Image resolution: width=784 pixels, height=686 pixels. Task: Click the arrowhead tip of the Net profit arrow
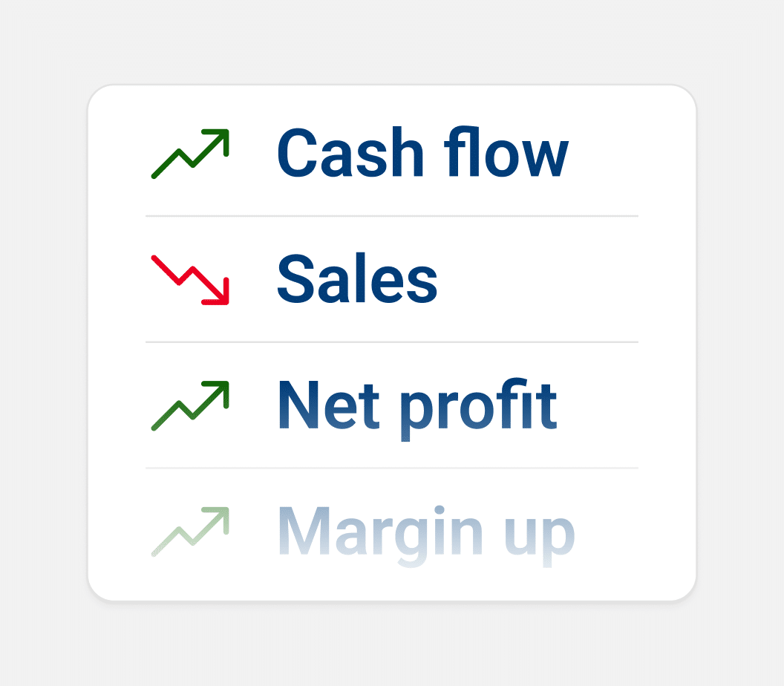click(222, 388)
